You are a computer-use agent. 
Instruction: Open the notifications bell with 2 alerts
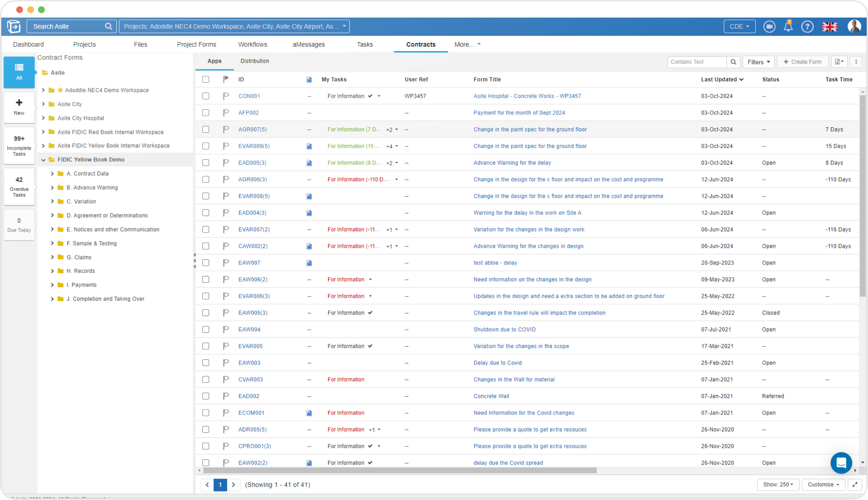tap(788, 26)
